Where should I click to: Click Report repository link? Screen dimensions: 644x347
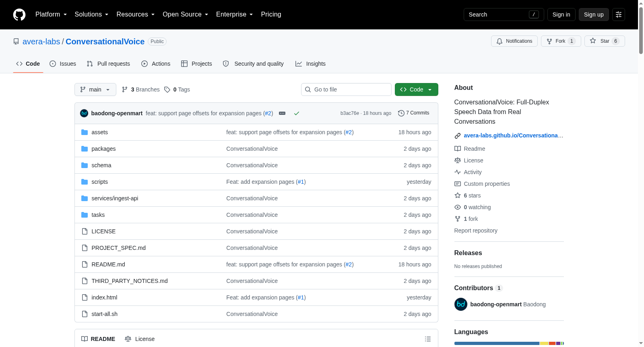[x=476, y=231]
